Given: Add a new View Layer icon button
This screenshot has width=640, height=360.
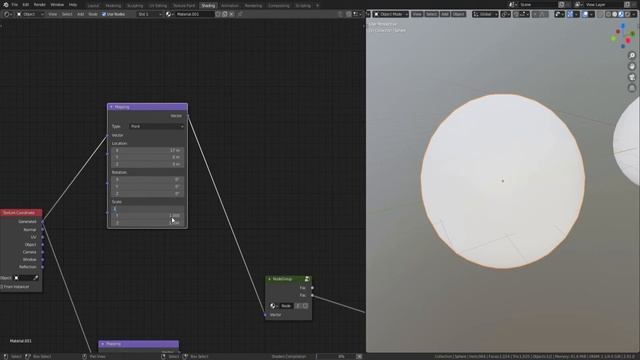Looking at the screenshot, I should [627, 4].
